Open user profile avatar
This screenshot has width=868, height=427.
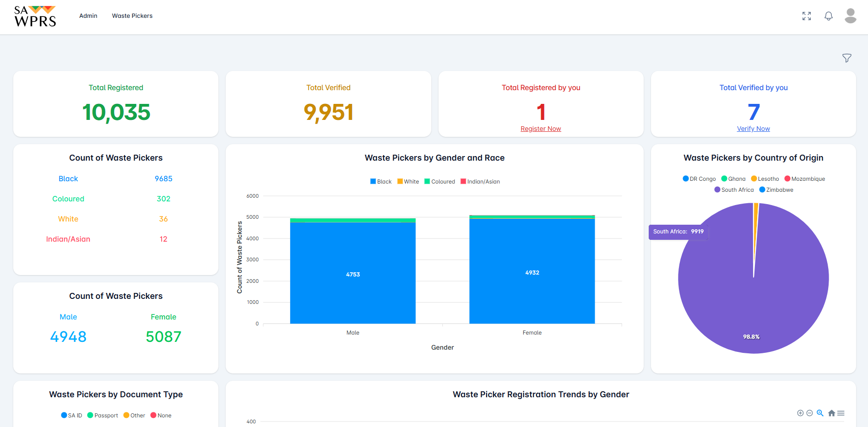tap(851, 16)
